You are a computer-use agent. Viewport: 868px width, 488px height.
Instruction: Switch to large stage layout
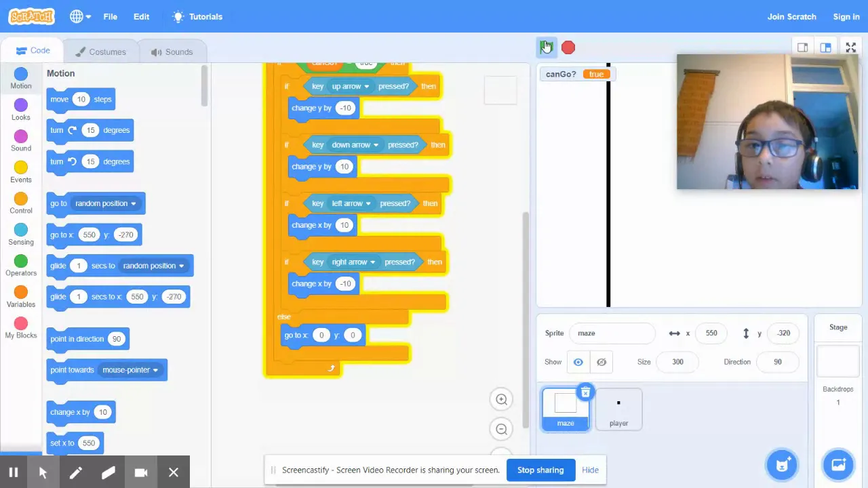tap(825, 47)
